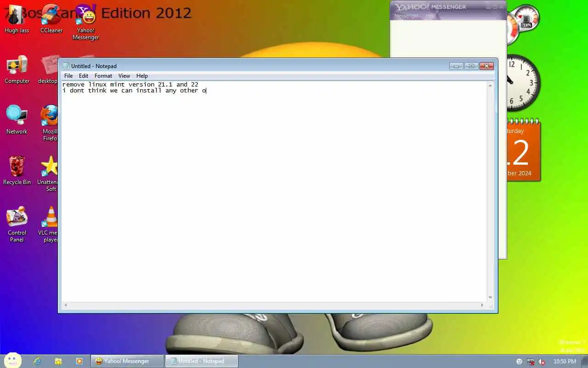Close the Notepad window
This screenshot has height=368, width=588.
(487, 66)
